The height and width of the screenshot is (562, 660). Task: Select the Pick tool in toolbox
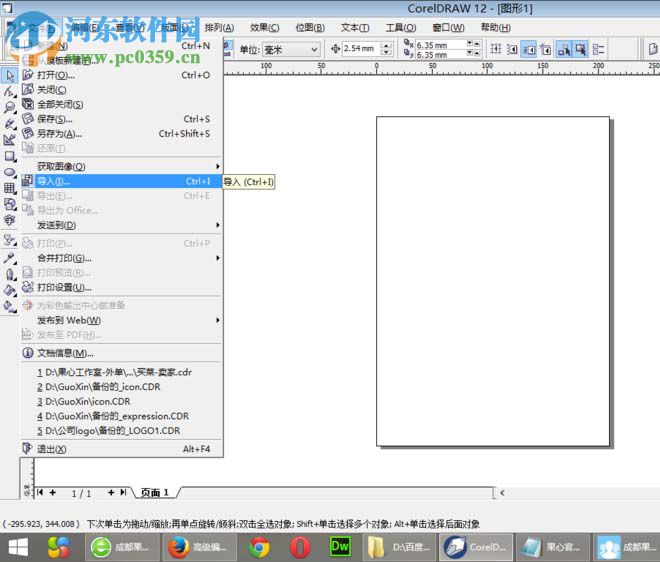pyautogui.click(x=10, y=75)
